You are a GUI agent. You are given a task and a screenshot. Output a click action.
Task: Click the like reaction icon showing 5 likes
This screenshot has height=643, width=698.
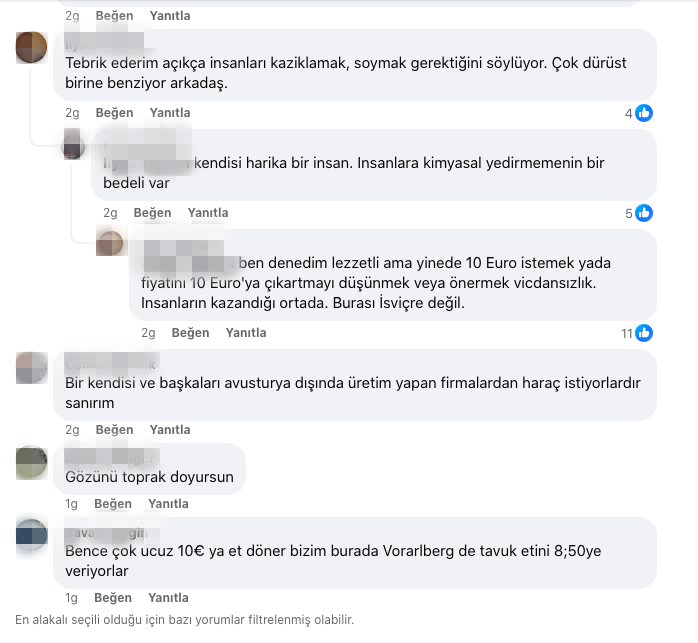(644, 213)
